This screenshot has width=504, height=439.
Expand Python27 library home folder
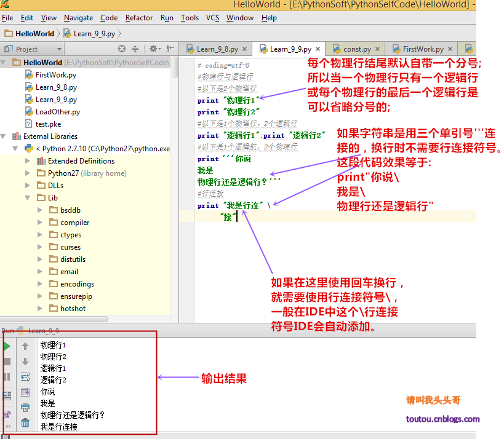28,173
